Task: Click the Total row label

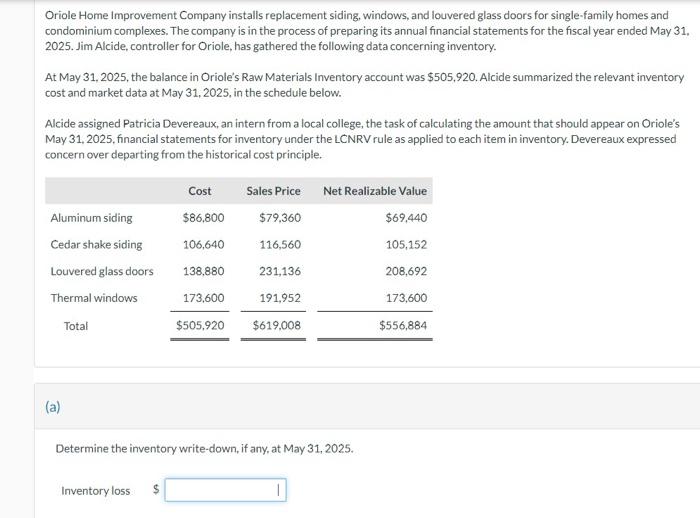Action: point(76,326)
